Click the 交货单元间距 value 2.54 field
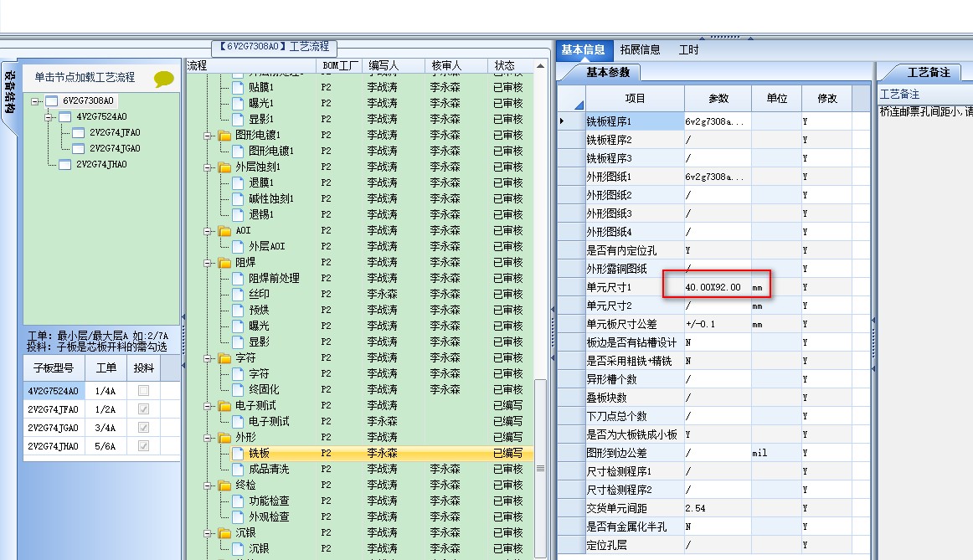 718,509
